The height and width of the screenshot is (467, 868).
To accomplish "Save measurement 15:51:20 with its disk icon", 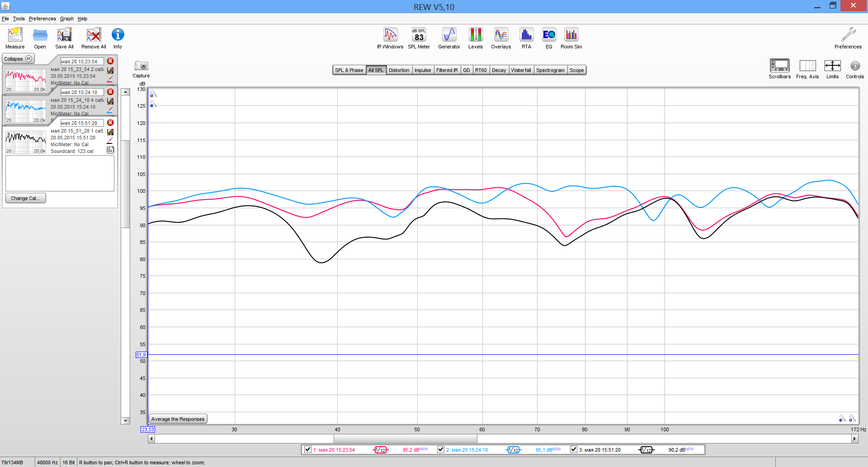I will point(110,132).
